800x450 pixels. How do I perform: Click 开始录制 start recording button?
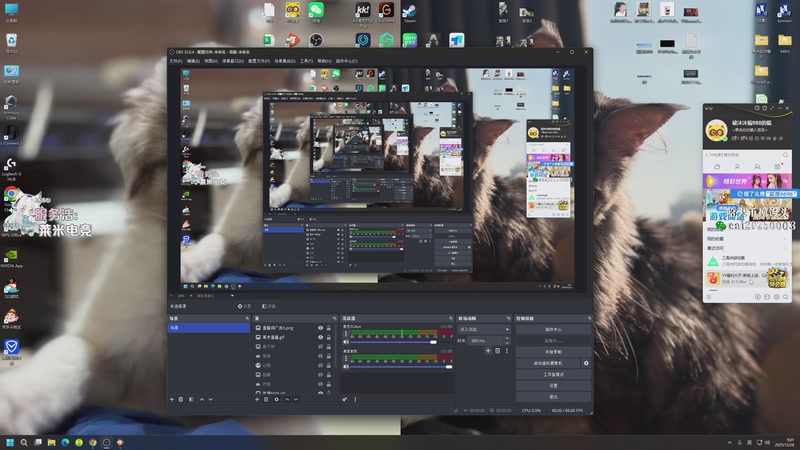(553, 352)
